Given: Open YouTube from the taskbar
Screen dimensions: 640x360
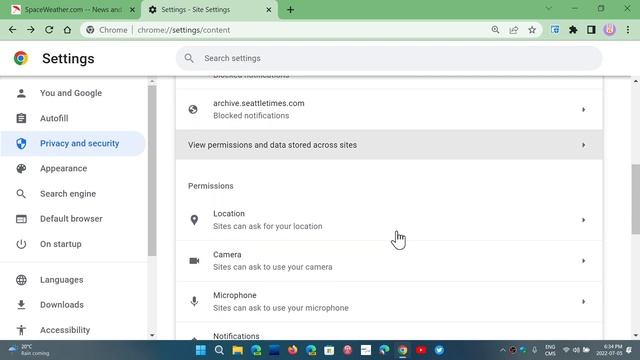Looking at the screenshot, I should [421, 350].
